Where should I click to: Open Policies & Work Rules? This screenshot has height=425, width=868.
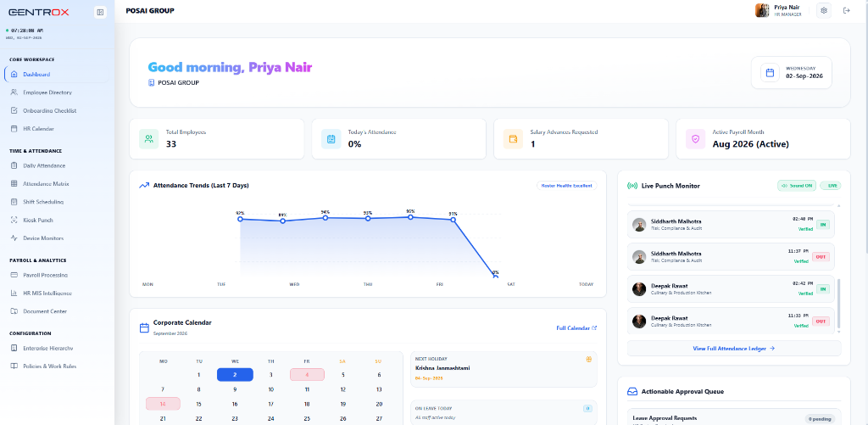tap(57, 366)
